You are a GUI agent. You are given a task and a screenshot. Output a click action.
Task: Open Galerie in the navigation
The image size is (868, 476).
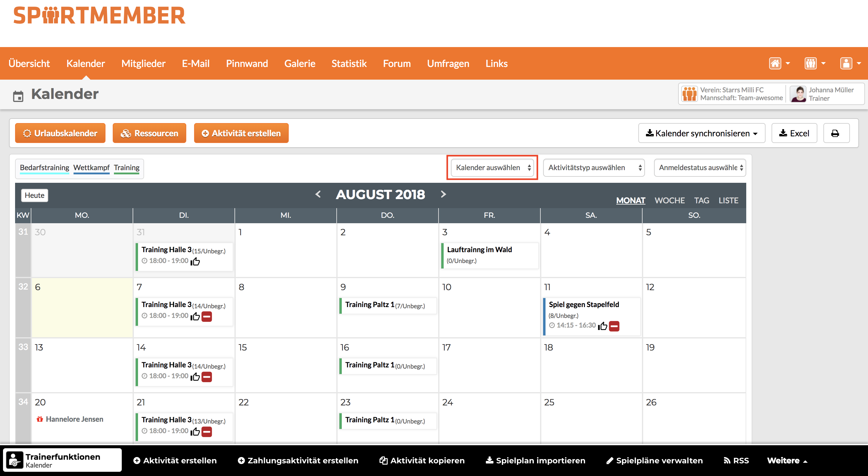[x=300, y=63]
